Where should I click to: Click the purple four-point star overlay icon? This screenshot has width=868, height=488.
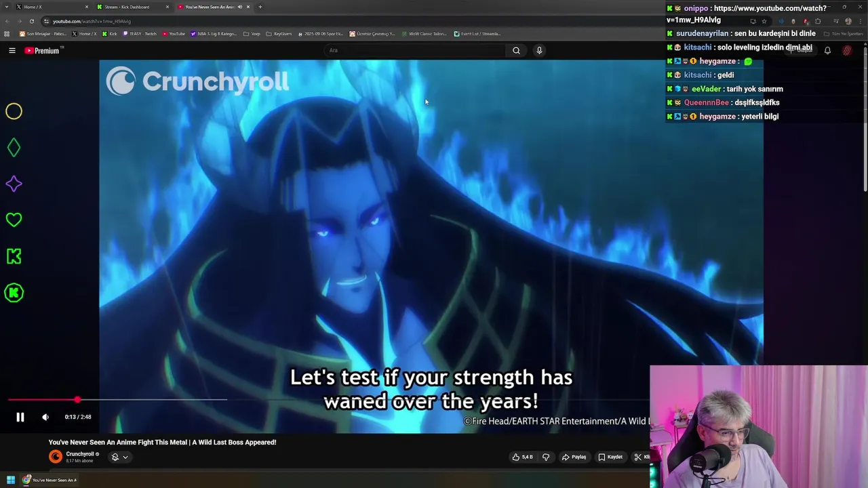pyautogui.click(x=14, y=184)
